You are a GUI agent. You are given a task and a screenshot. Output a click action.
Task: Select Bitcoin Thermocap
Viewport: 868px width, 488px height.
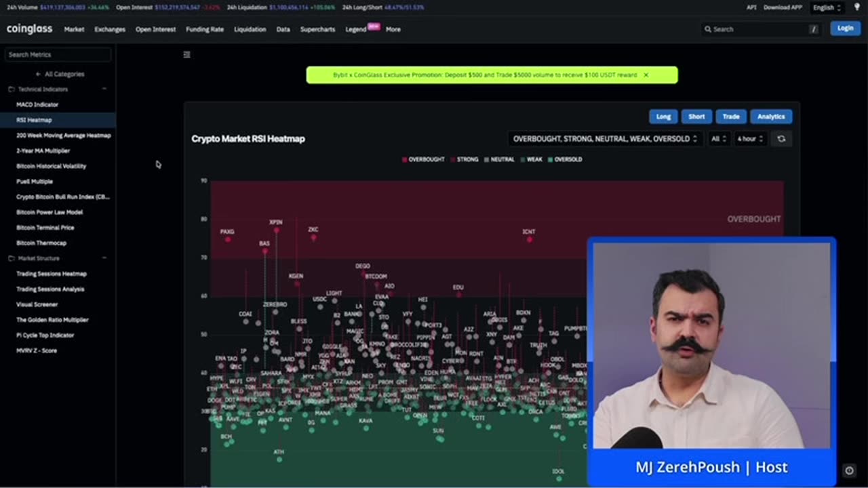(x=41, y=243)
